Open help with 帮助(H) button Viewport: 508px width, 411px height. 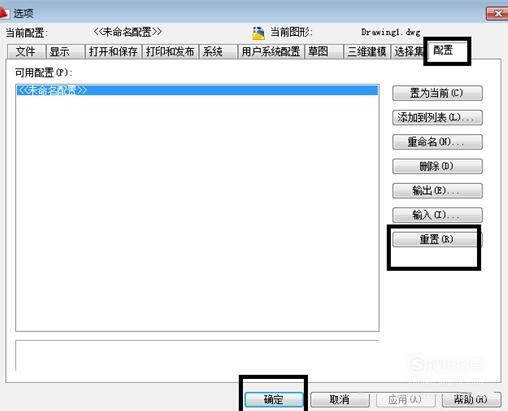(471, 399)
